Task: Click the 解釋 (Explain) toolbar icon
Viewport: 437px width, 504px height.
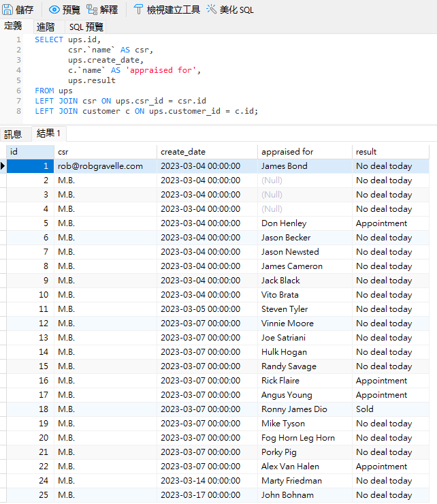Action: click(92, 10)
